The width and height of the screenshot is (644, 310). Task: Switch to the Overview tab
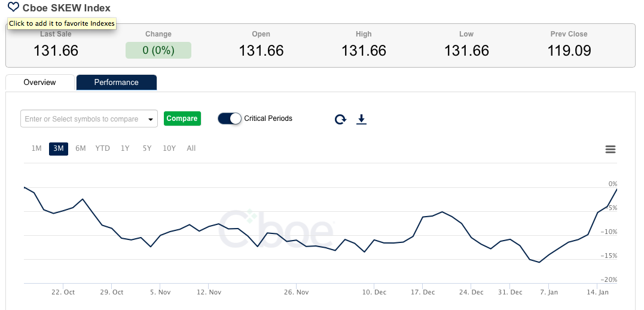pyautogui.click(x=39, y=83)
